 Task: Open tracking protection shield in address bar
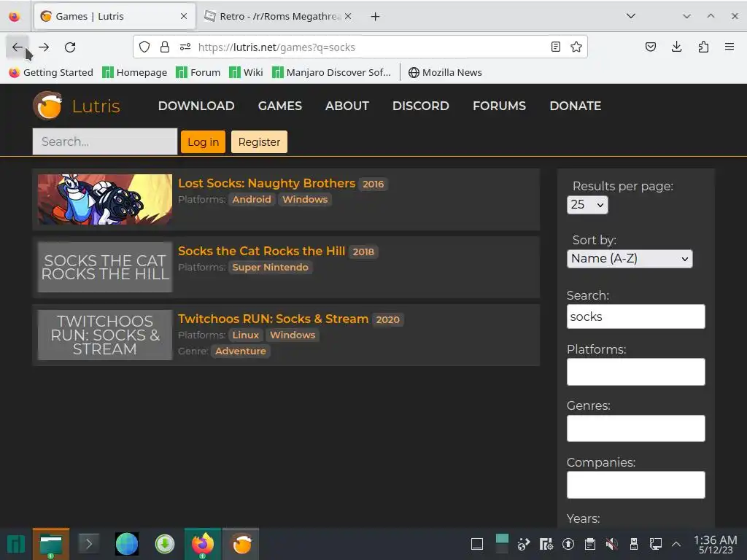tap(144, 47)
